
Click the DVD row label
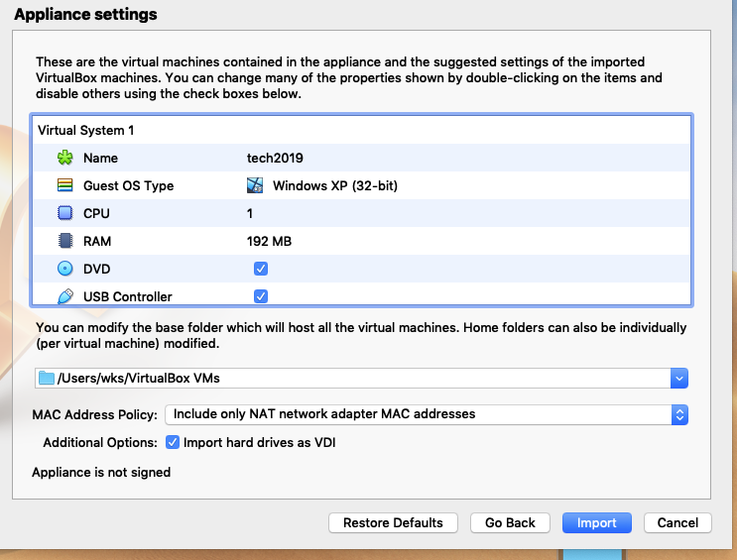[x=97, y=269]
